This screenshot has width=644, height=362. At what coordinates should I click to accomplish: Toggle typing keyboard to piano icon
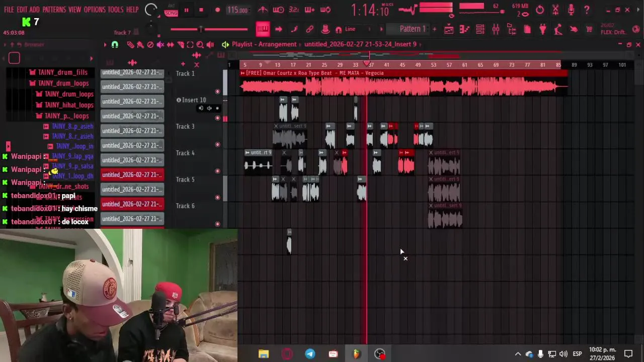point(263,29)
